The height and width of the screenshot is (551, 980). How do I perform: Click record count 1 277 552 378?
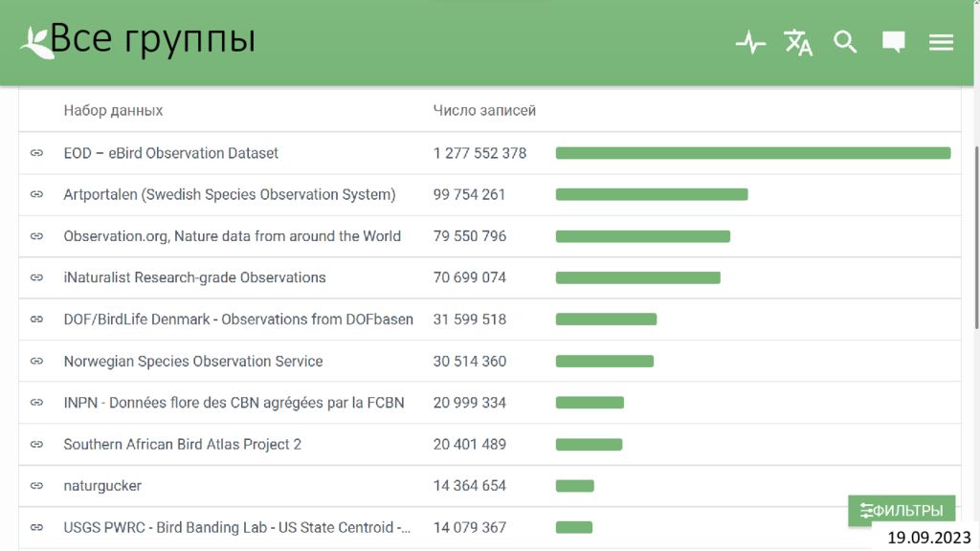(x=480, y=153)
